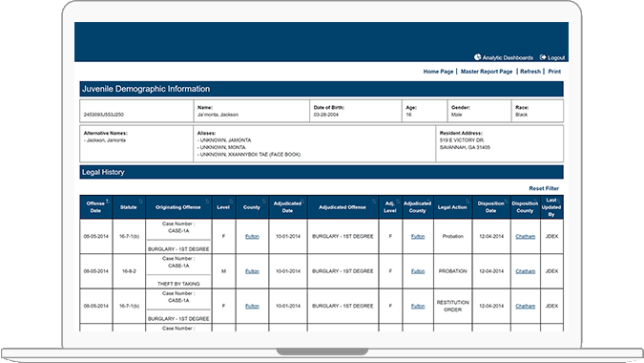Open Chatham disposition county in second row
Image resolution: width=644 pixels, height=363 pixels.
tap(526, 271)
